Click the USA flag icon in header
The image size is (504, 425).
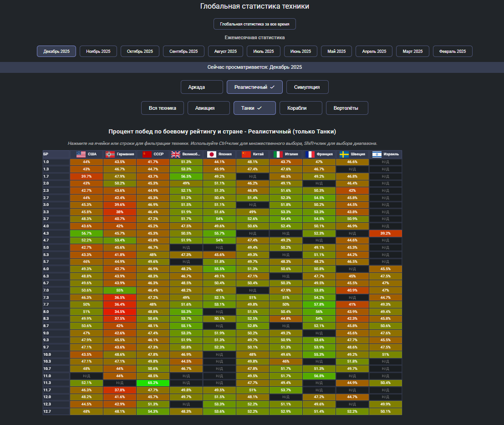[81, 154]
